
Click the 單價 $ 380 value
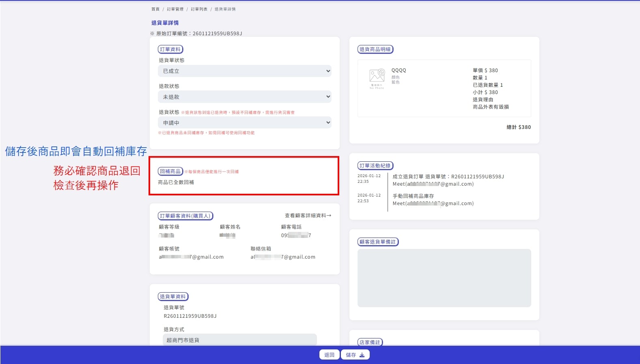(x=485, y=71)
